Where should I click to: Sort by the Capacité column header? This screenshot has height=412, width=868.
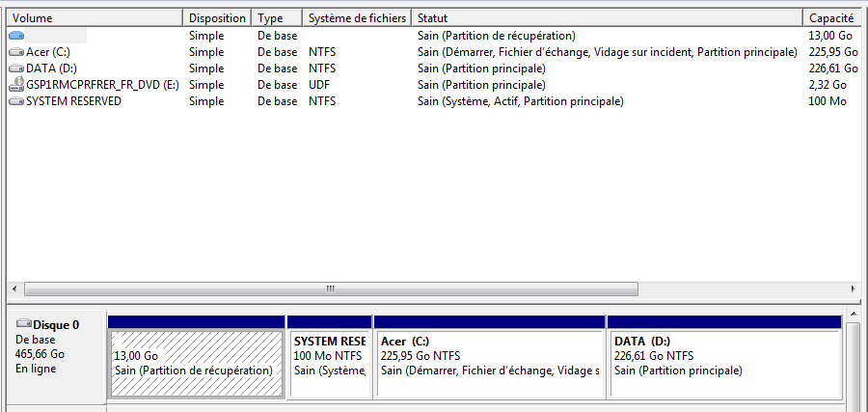coord(832,17)
